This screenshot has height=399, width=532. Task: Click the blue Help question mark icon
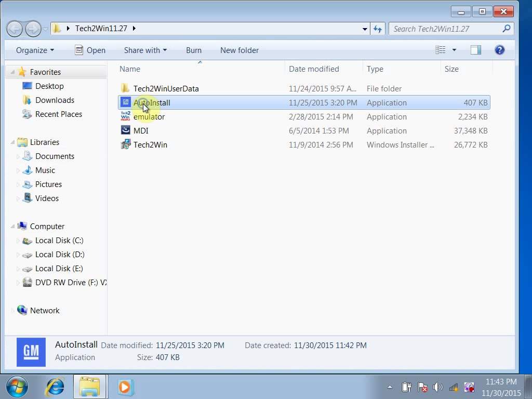coord(499,50)
